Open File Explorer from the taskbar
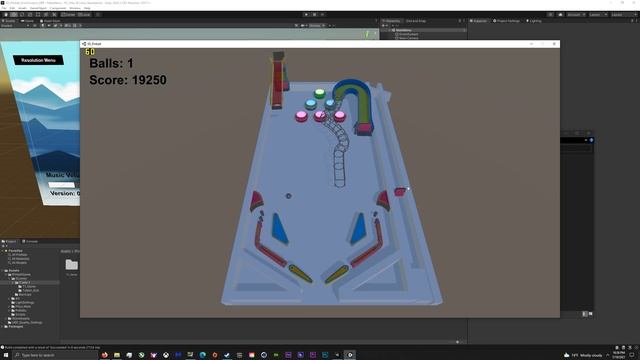 [117, 355]
